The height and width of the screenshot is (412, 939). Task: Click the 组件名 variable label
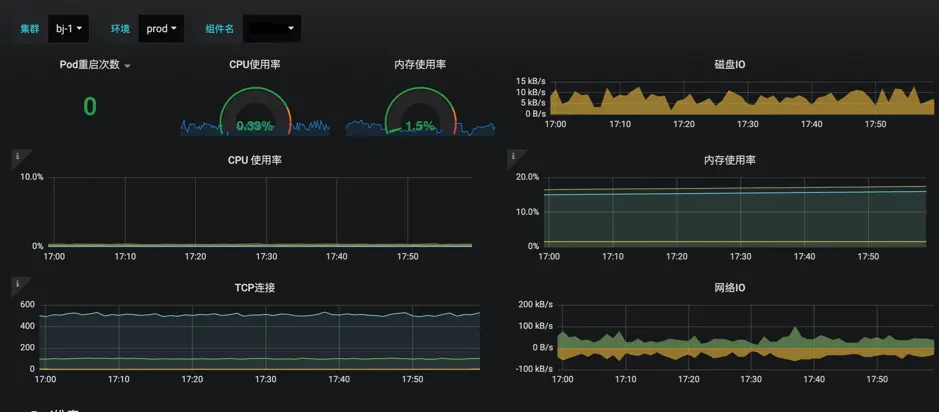coord(220,29)
